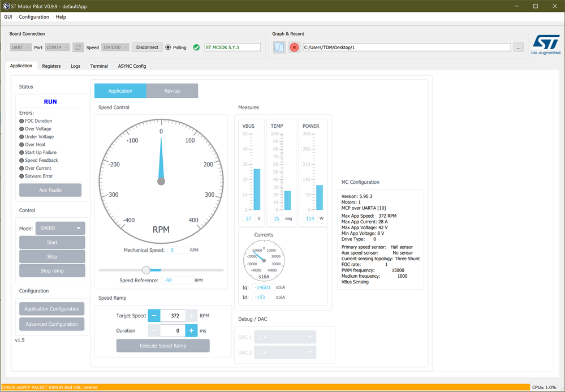Switch to the ASYNC Config tab

click(x=132, y=66)
